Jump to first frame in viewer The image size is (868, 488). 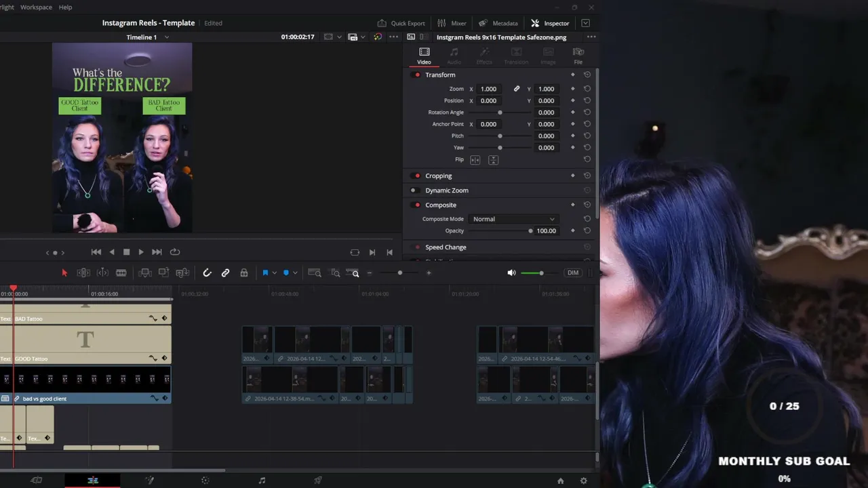point(96,252)
